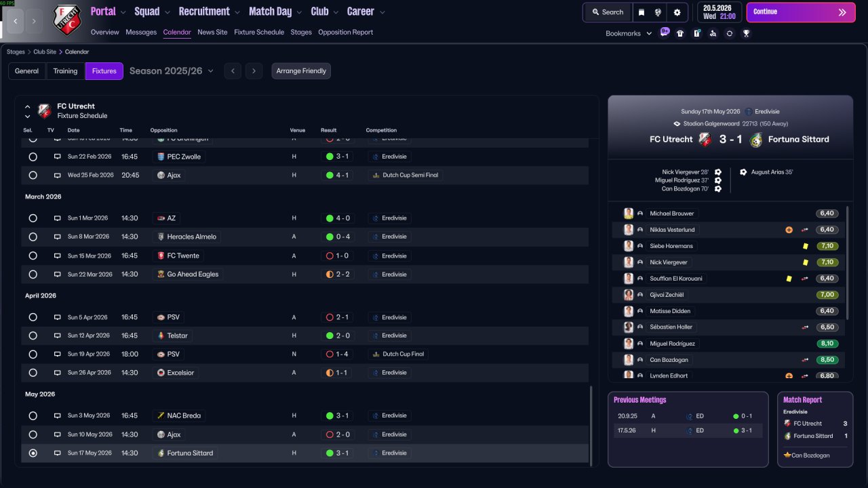Select the FC Twente fixture radio button
868x488 pixels.
click(x=33, y=256)
